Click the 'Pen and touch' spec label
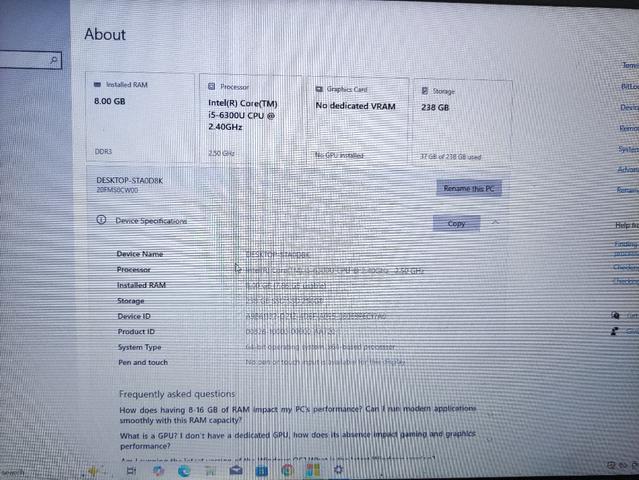 tap(143, 362)
